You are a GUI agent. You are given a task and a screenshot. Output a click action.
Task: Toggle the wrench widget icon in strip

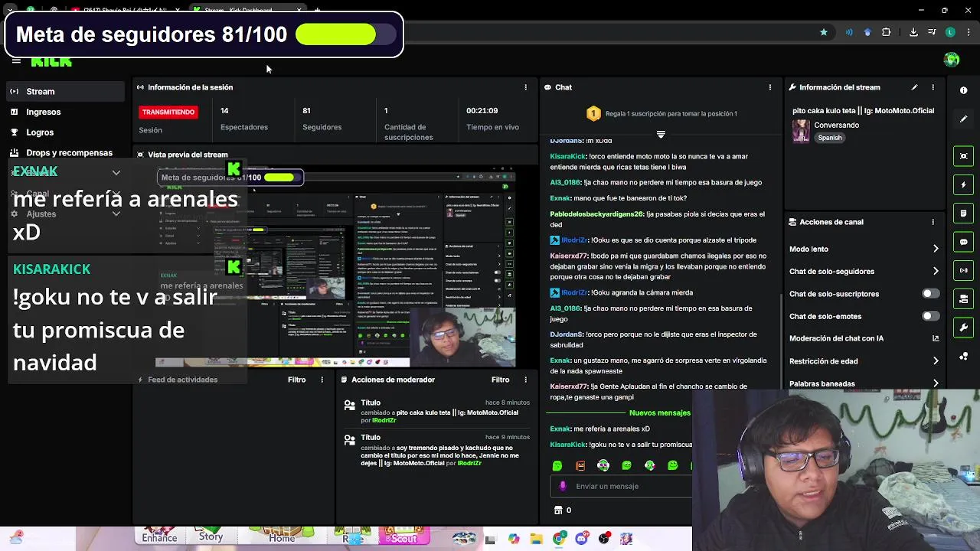[963, 328]
